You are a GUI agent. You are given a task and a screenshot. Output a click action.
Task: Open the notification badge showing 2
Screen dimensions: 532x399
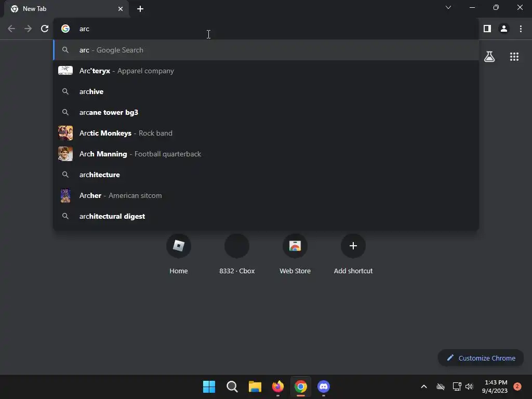pos(517,387)
